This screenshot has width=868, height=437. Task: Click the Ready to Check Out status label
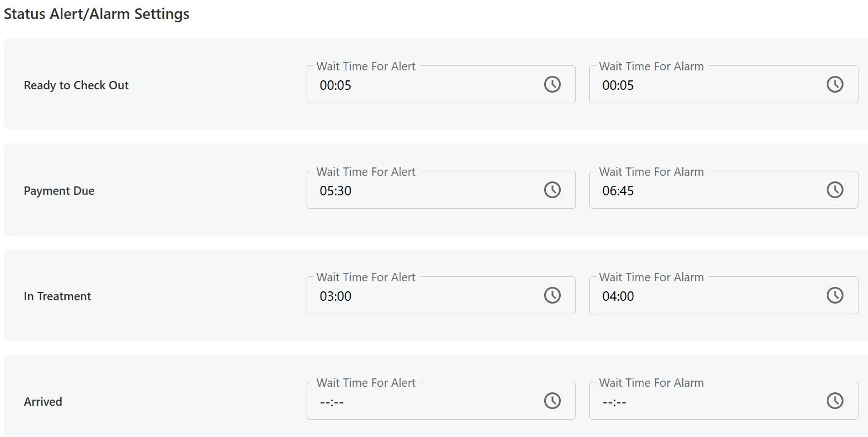pos(76,85)
